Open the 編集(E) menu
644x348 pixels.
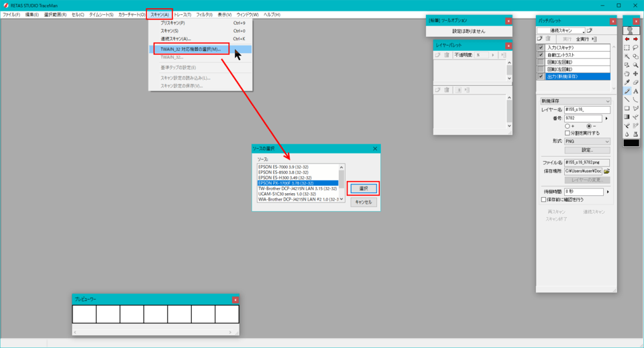(32, 15)
